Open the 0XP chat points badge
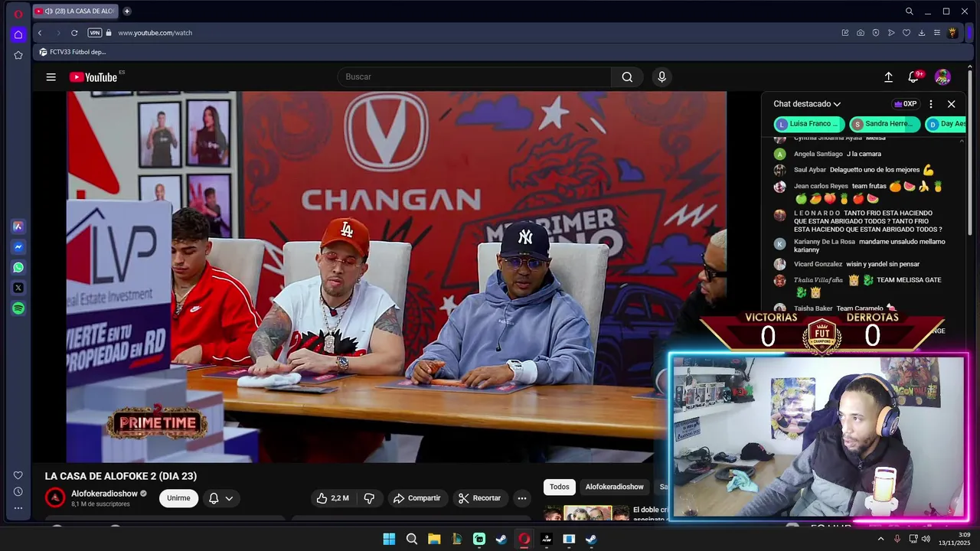This screenshot has width=980, height=551. tap(905, 104)
